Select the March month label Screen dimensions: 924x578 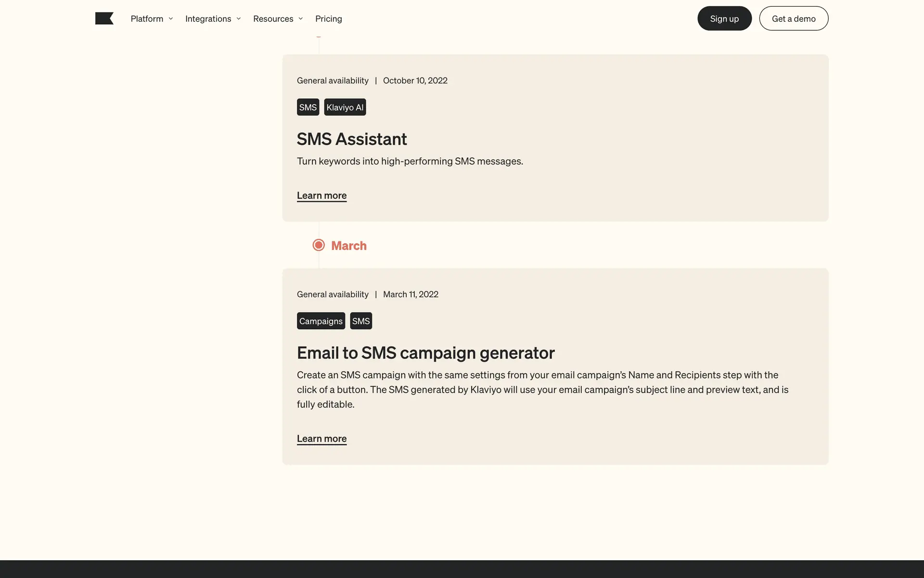pos(349,246)
